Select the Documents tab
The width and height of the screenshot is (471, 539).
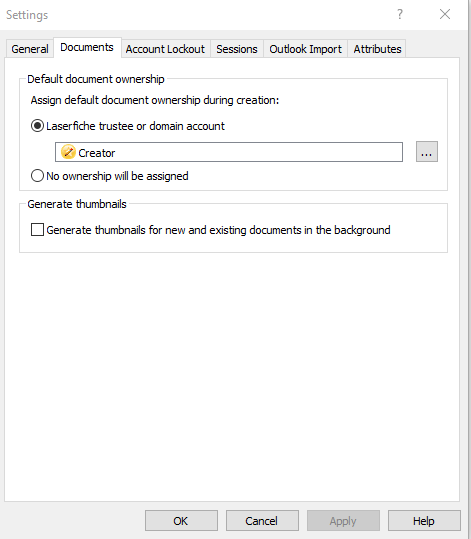pos(87,47)
